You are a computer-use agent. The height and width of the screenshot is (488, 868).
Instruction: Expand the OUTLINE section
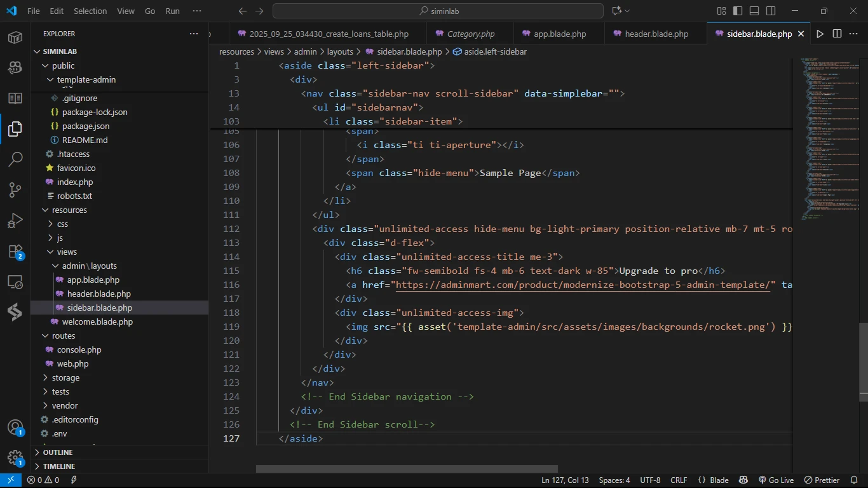[57, 452]
